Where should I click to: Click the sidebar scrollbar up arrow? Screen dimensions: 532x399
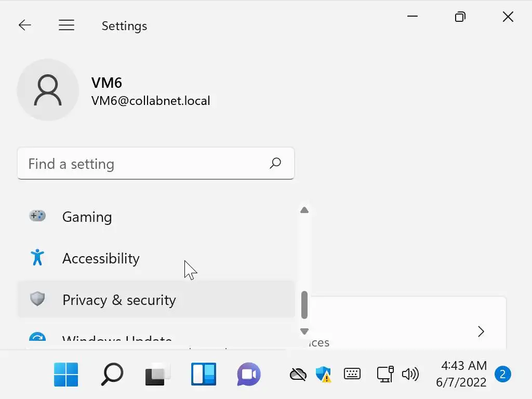(x=304, y=210)
